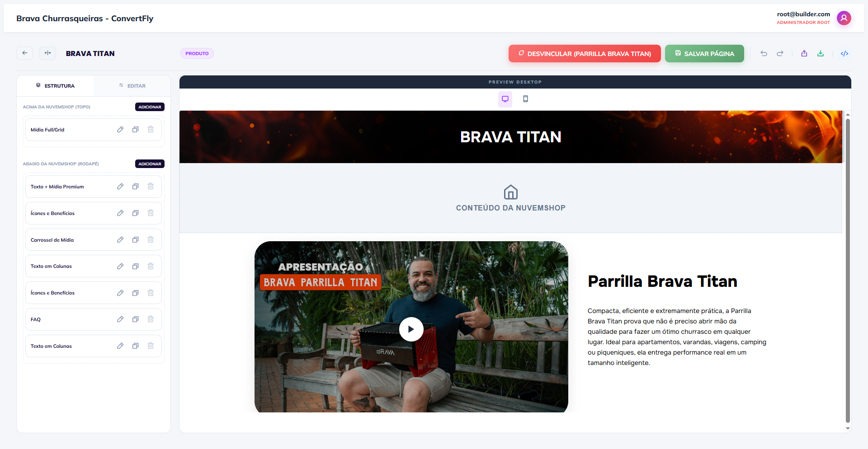This screenshot has width=868, height=449.
Task: Click Adicionar in the Topo section
Action: (150, 107)
